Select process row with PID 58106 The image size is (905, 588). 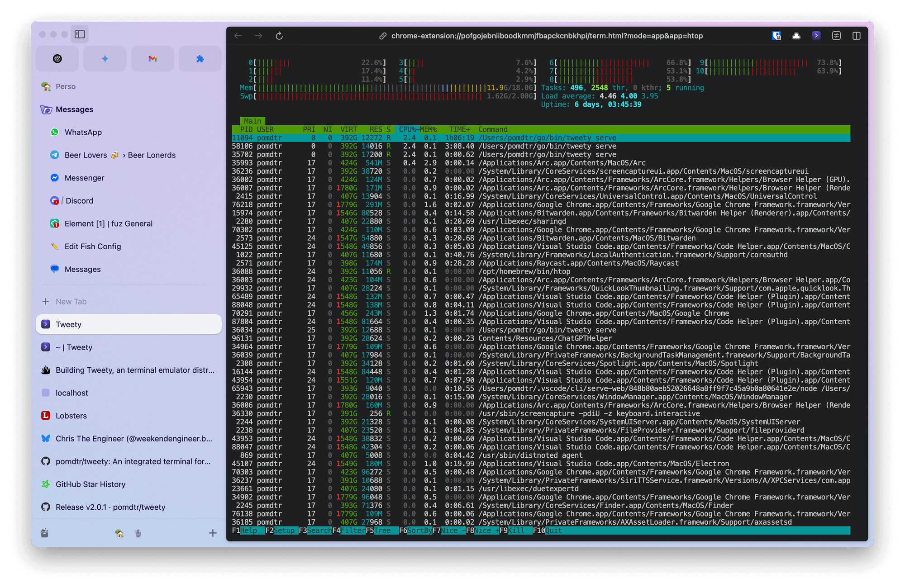[x=541, y=146]
